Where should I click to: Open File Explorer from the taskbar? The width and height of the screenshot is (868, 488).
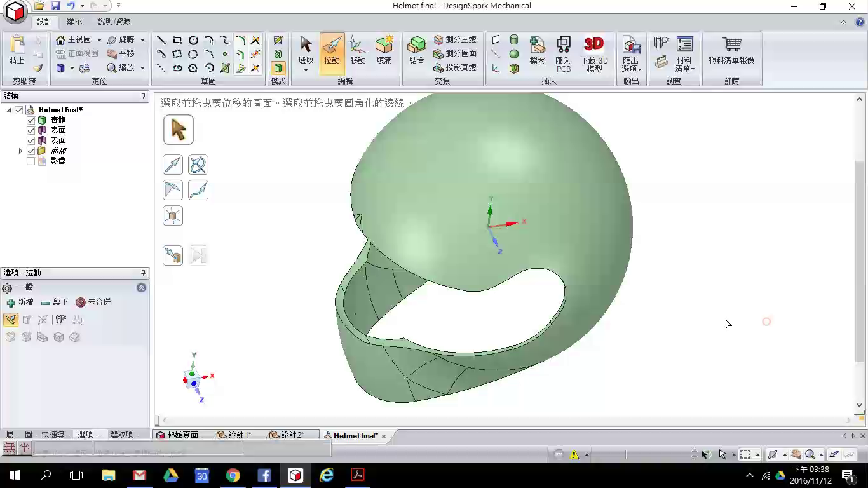pyautogui.click(x=109, y=475)
